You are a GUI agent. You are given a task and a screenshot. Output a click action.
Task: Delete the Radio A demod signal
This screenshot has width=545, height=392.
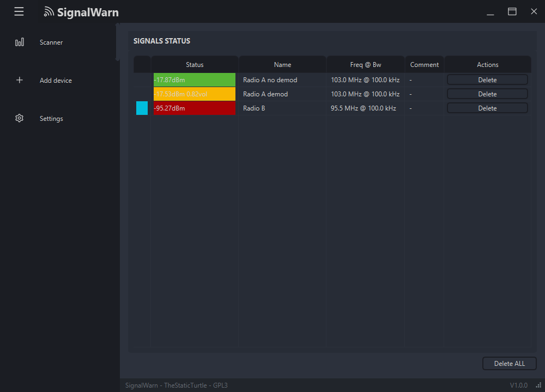pyautogui.click(x=487, y=94)
